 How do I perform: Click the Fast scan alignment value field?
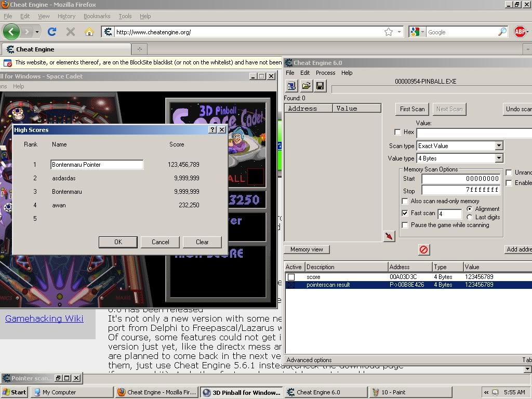pyautogui.click(x=450, y=214)
